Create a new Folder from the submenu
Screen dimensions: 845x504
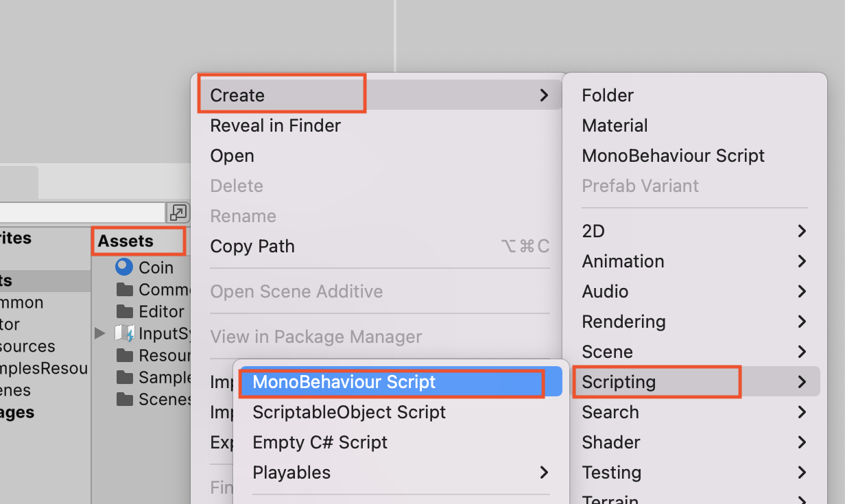(x=608, y=95)
